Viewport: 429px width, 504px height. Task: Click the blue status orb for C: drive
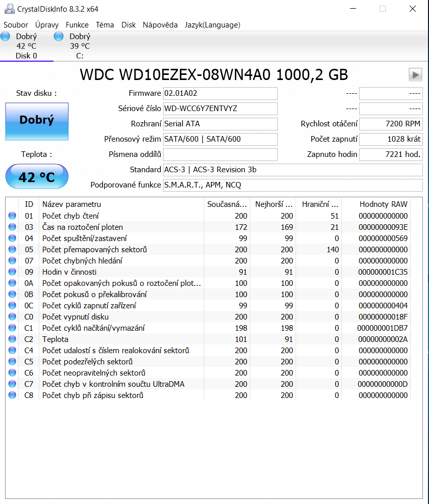click(59, 36)
